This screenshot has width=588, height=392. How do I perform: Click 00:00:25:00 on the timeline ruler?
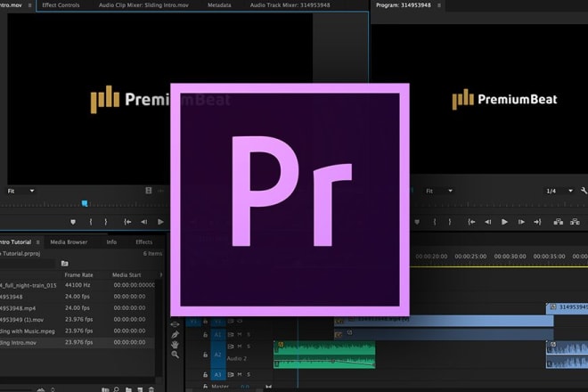pos(470,257)
